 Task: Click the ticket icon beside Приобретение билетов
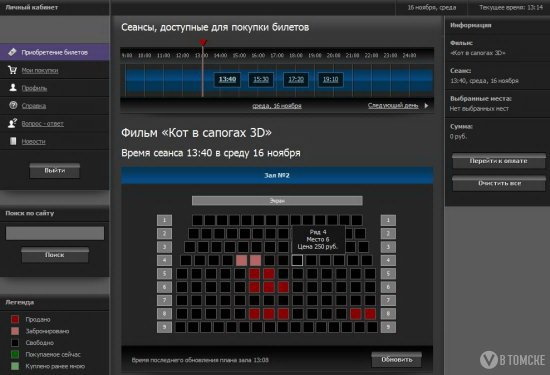pos(12,52)
